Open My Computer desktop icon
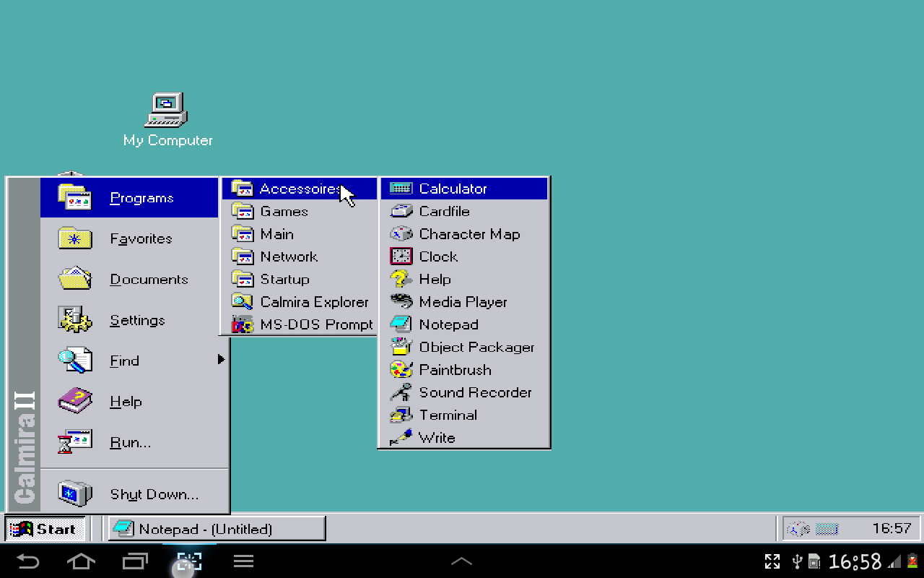Screen dimensions: 924x578 click(x=167, y=112)
